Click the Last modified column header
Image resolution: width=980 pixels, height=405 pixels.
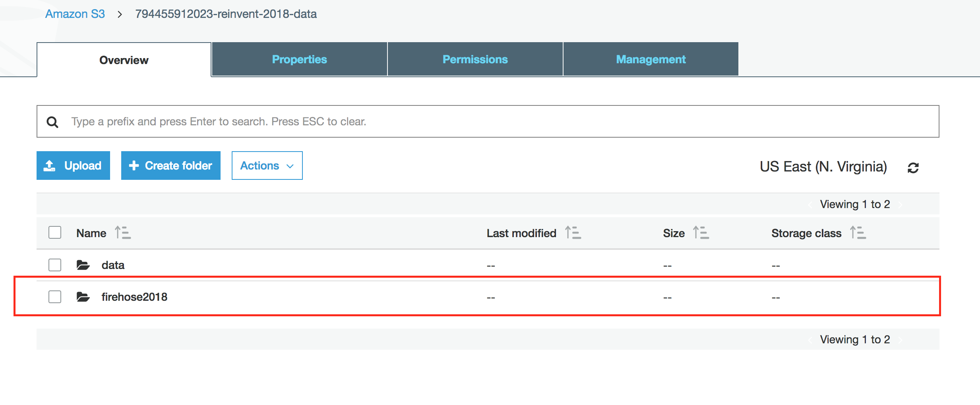(x=521, y=233)
